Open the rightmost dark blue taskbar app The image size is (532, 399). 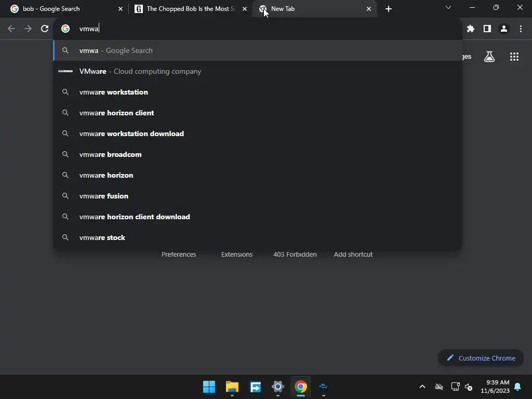pos(323,387)
